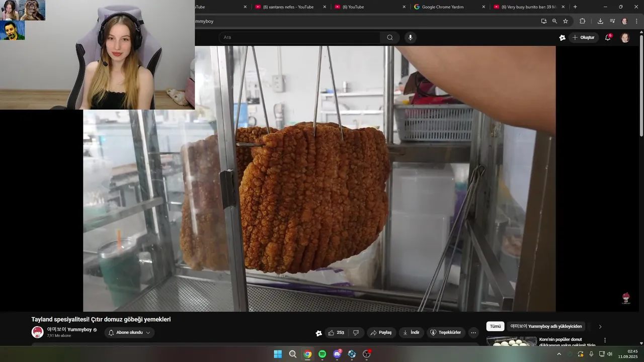Open Chrome three-dot menu
The image size is (644, 362).
(x=637, y=21)
